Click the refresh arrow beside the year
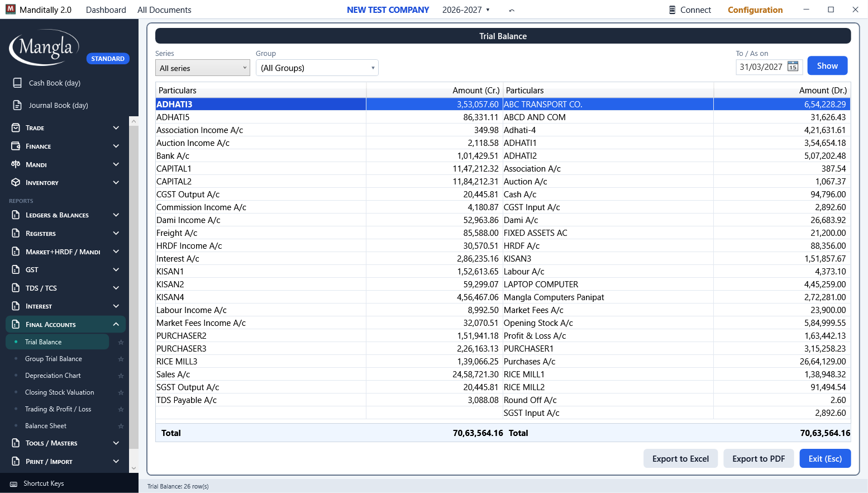868x493 pixels. point(512,10)
